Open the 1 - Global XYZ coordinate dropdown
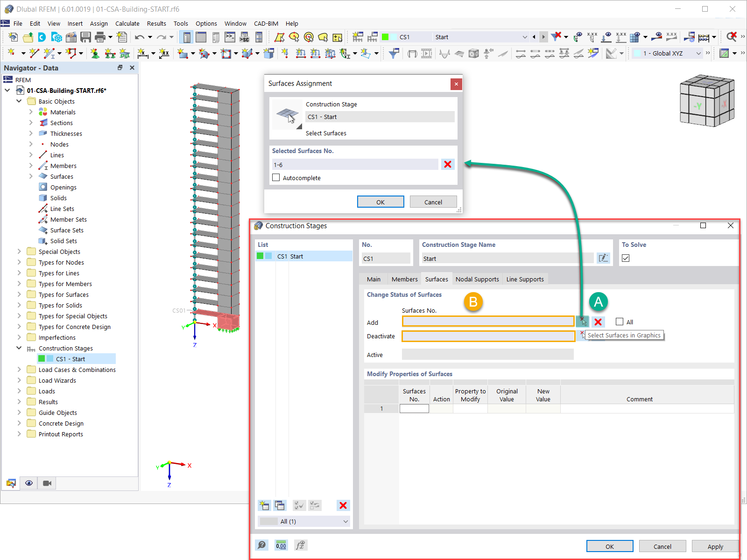This screenshot has width=747, height=560. (698, 53)
